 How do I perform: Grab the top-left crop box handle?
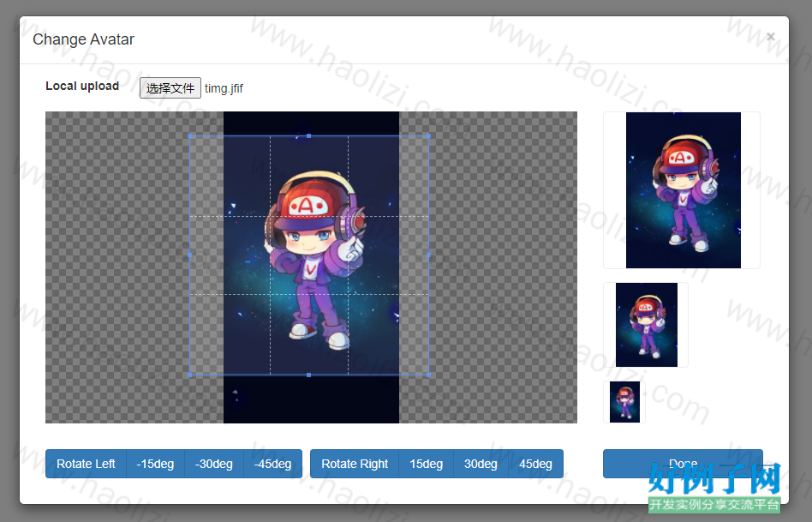pos(190,135)
